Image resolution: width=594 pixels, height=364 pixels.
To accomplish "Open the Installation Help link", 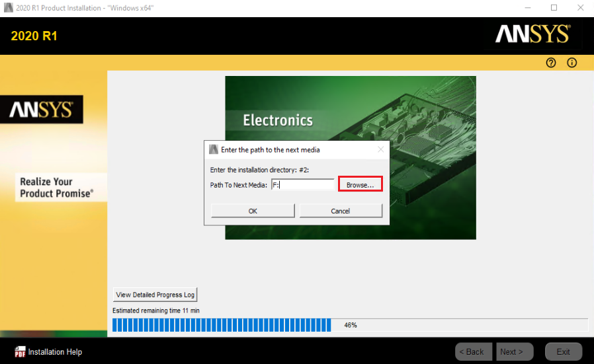I will pos(55,352).
